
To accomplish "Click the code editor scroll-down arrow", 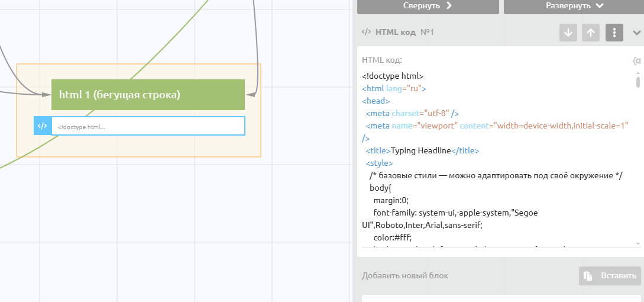I will coord(637,243).
